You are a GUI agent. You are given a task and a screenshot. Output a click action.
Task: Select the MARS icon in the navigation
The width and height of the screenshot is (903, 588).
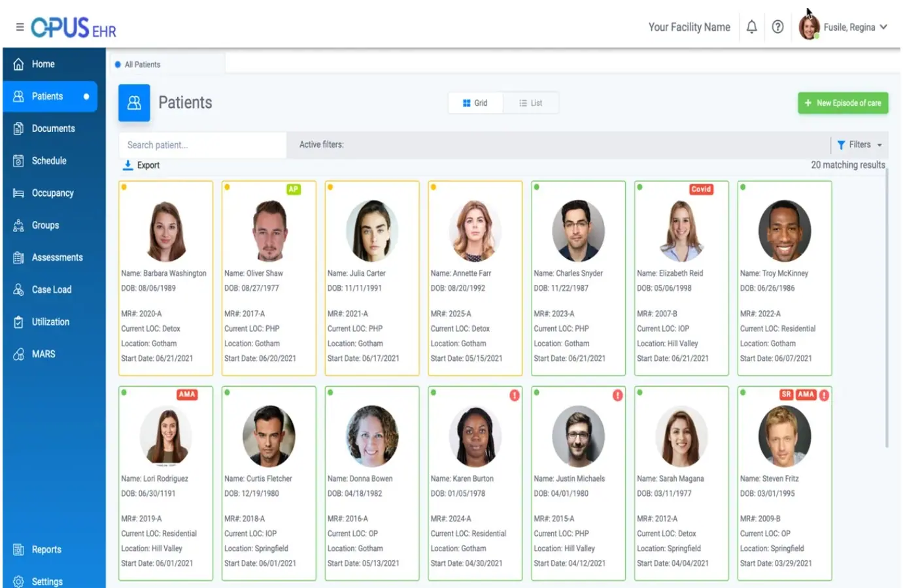[x=19, y=353]
